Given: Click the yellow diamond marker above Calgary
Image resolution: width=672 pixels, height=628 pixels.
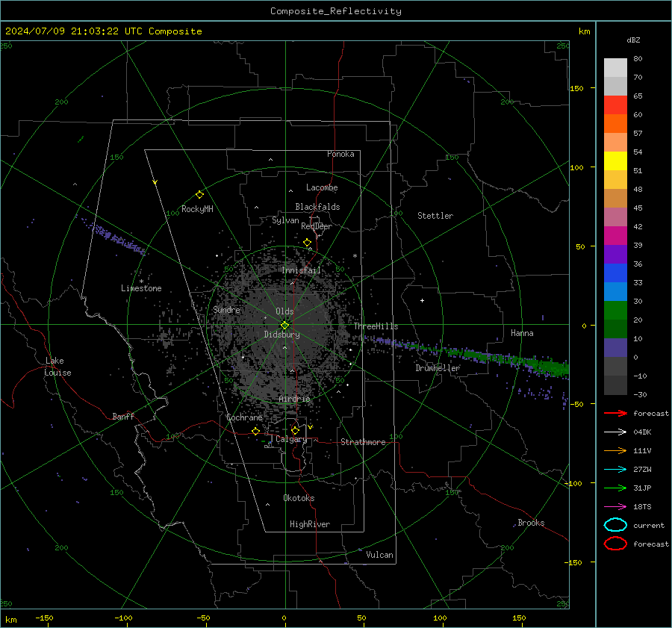Looking at the screenshot, I should (295, 430).
